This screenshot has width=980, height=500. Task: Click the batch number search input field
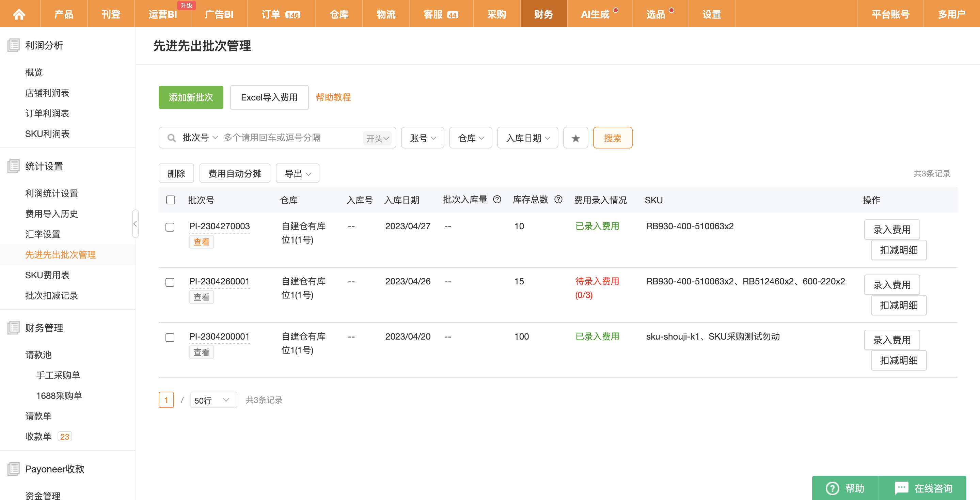pyautogui.click(x=291, y=138)
